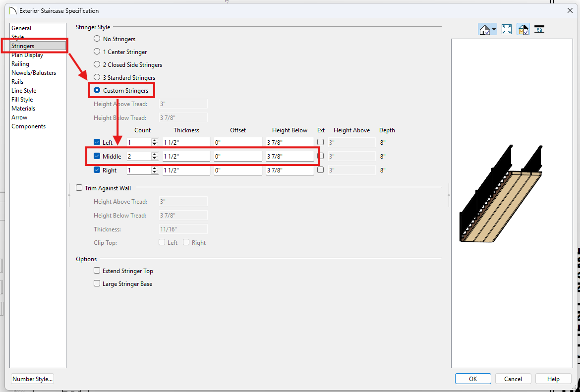This screenshot has width=580, height=392.
Task: Open the Railing panel in the sidebar
Action: click(x=20, y=64)
